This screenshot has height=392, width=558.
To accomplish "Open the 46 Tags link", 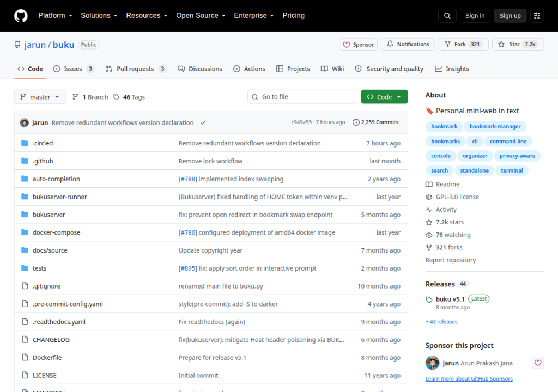I will (129, 97).
